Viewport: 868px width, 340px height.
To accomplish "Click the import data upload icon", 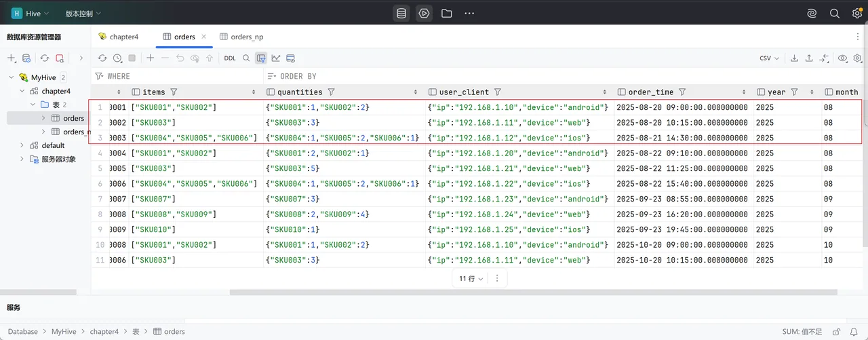I will click(810, 58).
